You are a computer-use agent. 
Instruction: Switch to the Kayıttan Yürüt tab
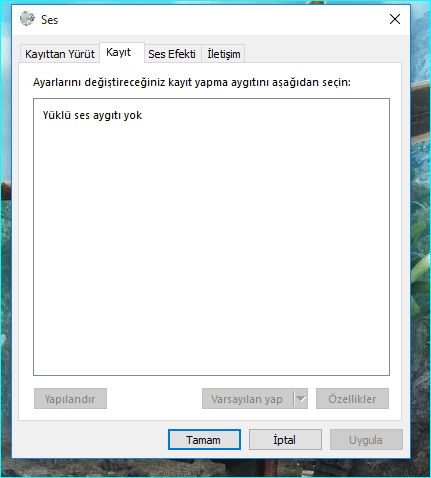[x=60, y=54]
